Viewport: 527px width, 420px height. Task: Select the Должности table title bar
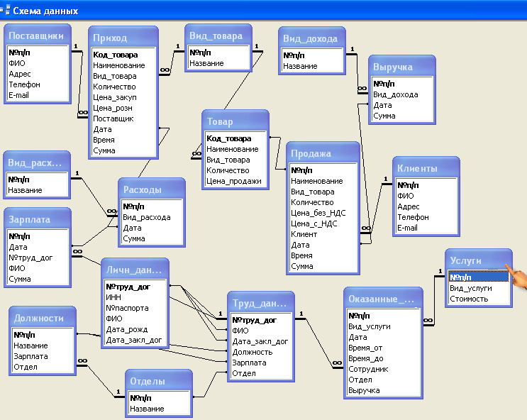pyautogui.click(x=43, y=318)
